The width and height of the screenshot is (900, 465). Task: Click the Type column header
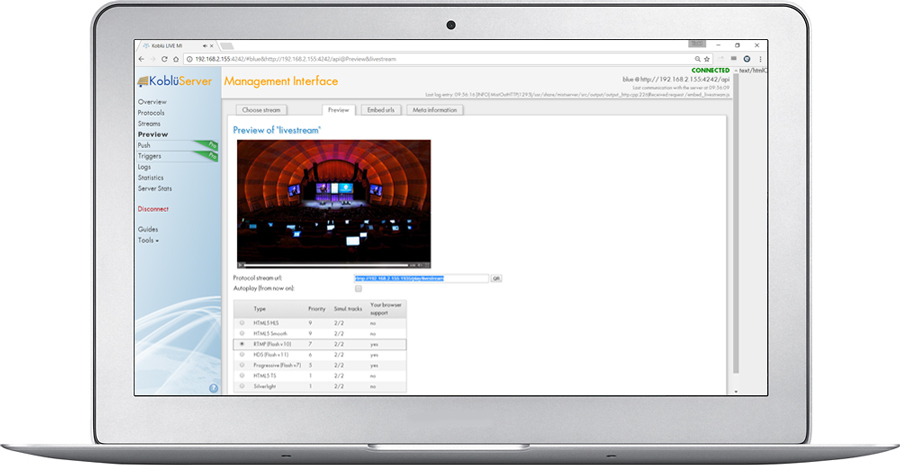click(259, 309)
